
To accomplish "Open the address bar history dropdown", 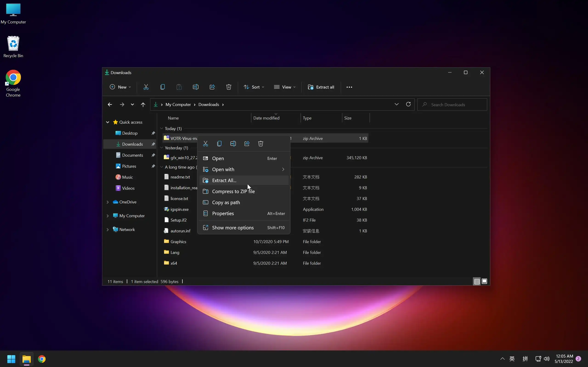I will coord(396,104).
